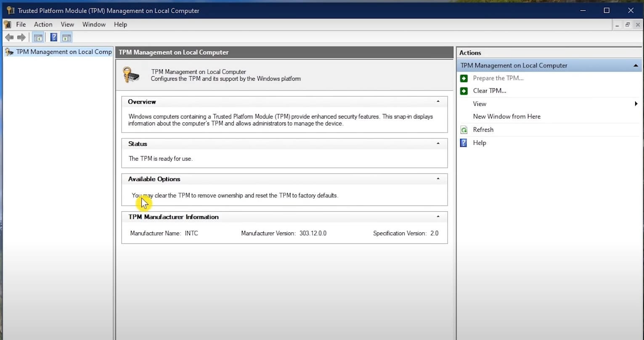Viewport: 644px width, 340px height.
Task: Collapse the TPM Management actions group header
Action: tap(636, 66)
